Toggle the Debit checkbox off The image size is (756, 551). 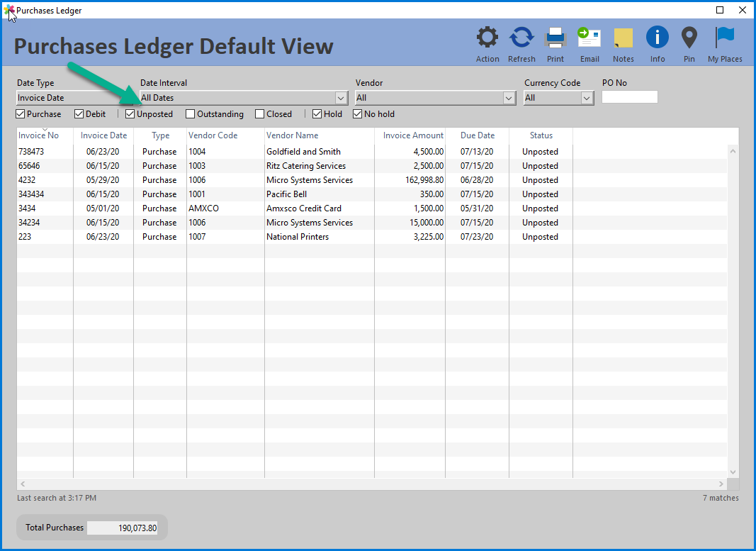pos(78,113)
